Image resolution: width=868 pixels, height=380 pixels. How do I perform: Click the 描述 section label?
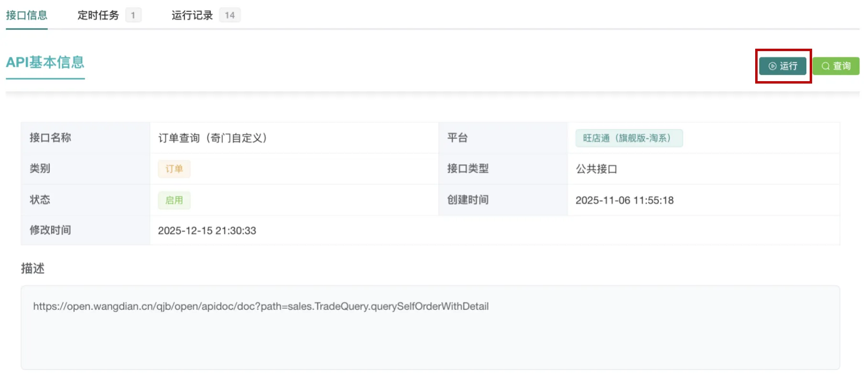pyautogui.click(x=33, y=269)
